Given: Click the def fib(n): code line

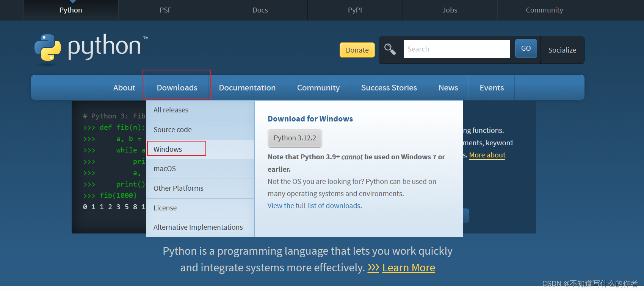Looking at the screenshot, I should 114,128.
